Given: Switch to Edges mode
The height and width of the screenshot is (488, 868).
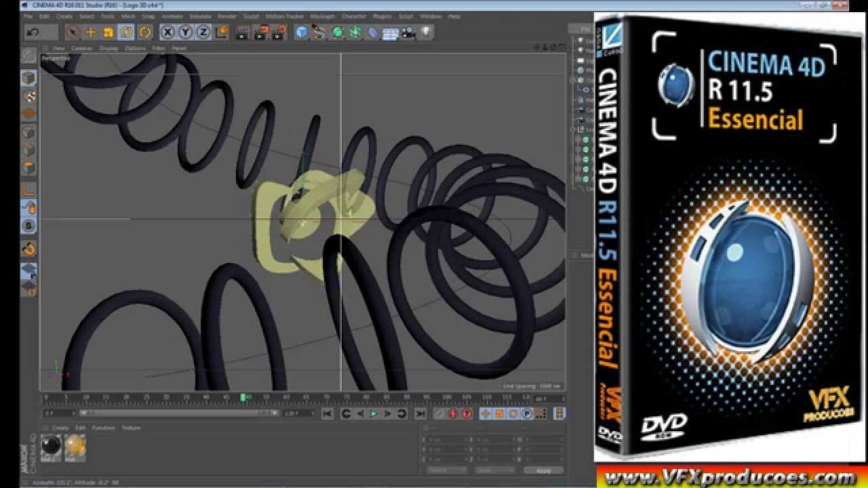Looking at the screenshot, I should pyautogui.click(x=28, y=149).
